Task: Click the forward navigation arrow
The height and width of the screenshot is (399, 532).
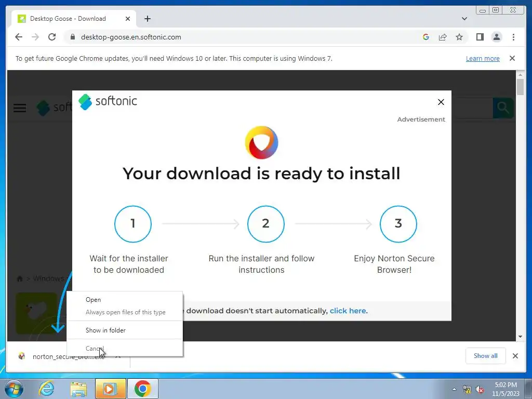Action: point(35,37)
